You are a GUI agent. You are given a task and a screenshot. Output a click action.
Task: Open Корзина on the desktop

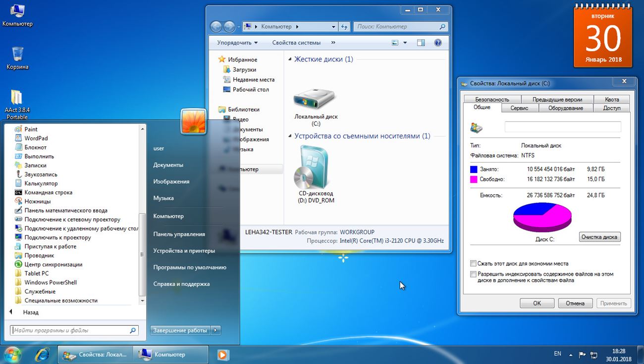click(x=17, y=55)
